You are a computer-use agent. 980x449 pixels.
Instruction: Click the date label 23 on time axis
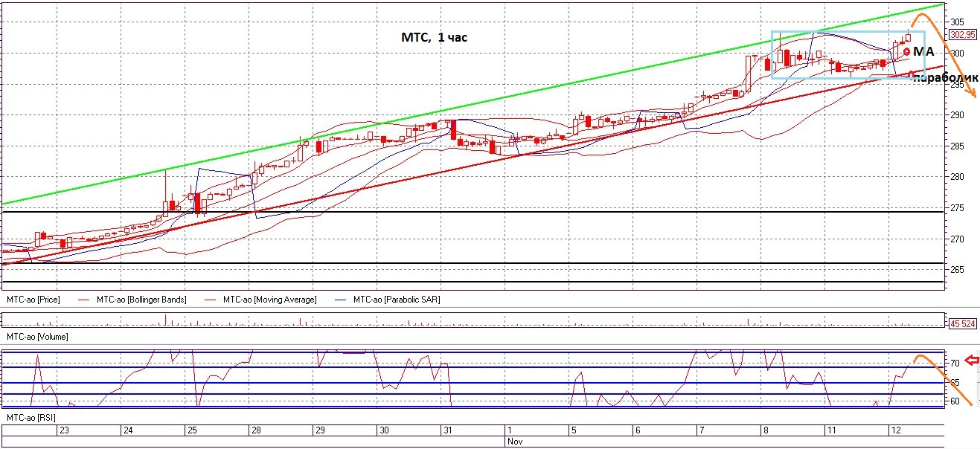pos(65,430)
